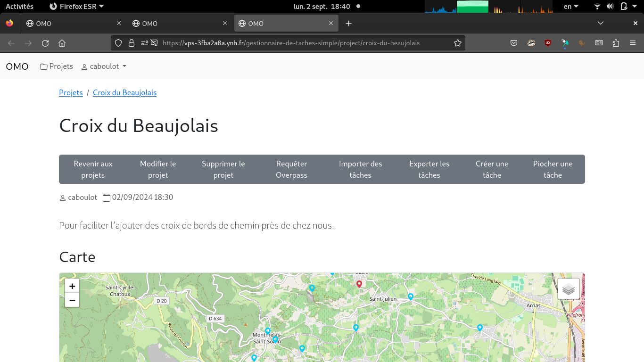Image resolution: width=644 pixels, height=362 pixels.
Task: Open the Firefox extensions menu
Action: pyautogui.click(x=616, y=43)
